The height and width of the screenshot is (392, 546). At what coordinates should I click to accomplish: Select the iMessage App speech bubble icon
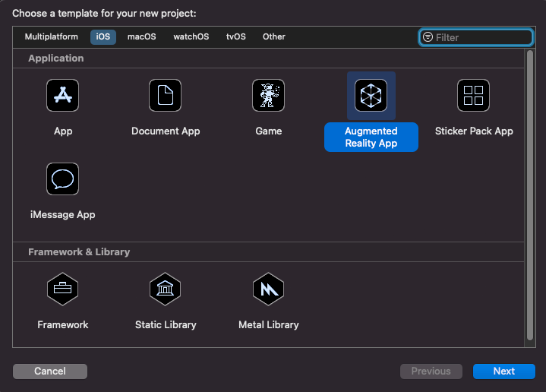63,179
